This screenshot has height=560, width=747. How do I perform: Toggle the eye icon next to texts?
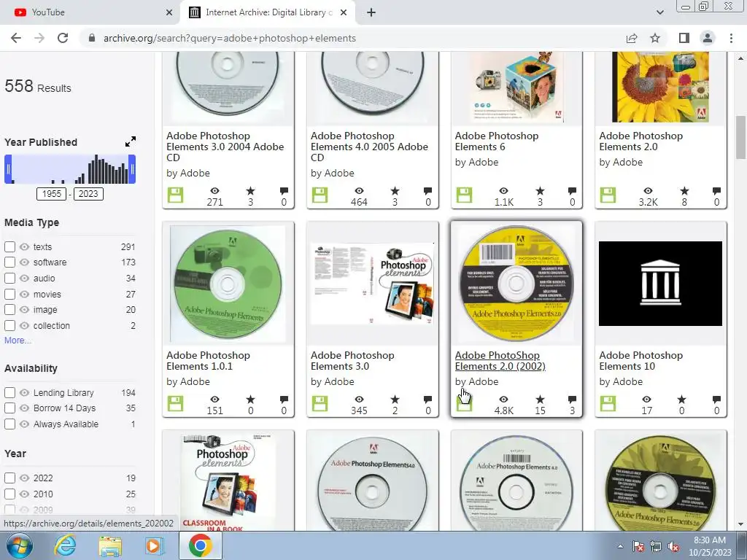[24, 246]
